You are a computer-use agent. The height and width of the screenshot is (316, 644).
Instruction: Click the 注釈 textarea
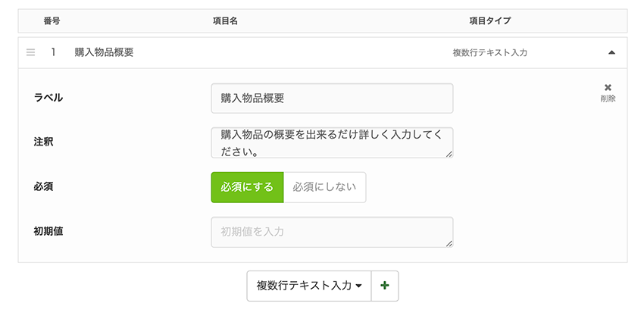click(333, 142)
